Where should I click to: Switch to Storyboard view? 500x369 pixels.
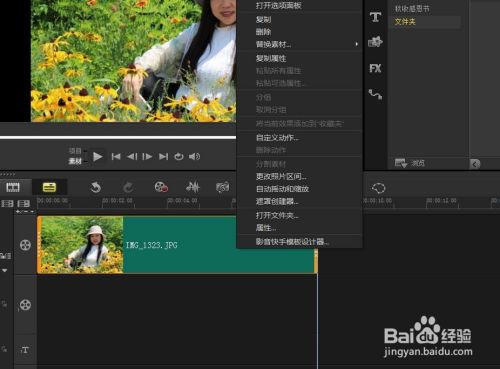point(13,187)
